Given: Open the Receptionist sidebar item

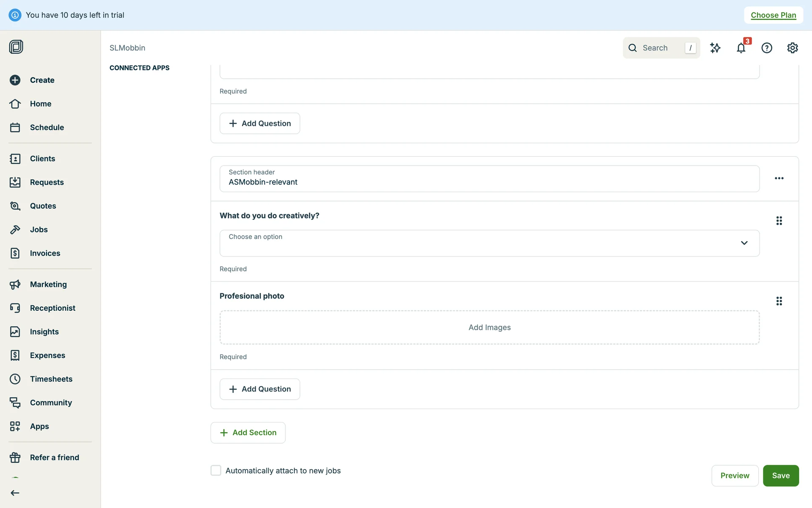Looking at the screenshot, I should 52,308.
